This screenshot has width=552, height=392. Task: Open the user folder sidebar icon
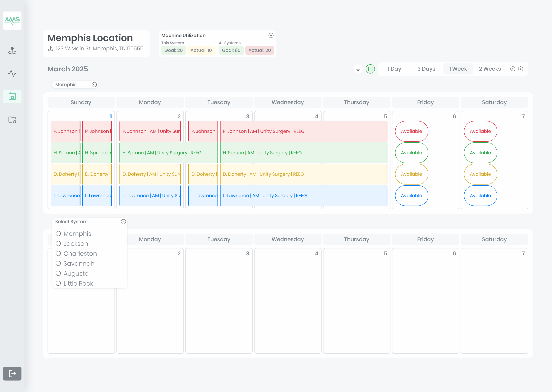tap(12, 119)
